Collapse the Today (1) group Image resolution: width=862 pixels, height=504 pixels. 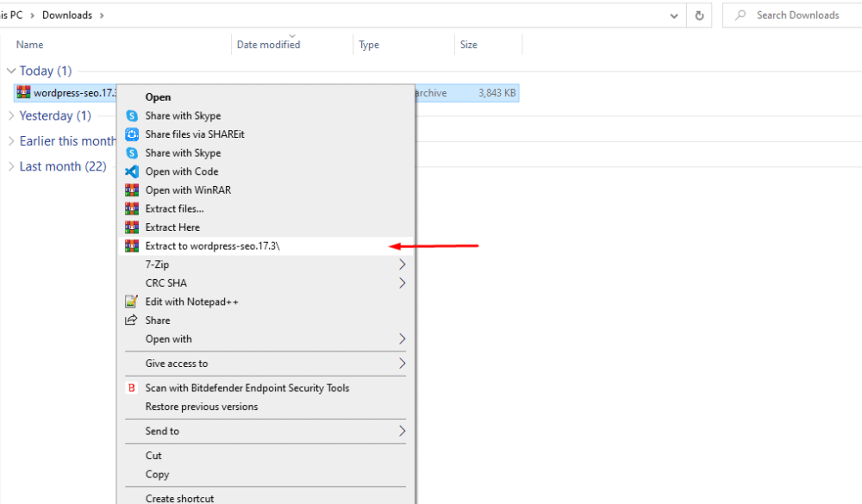[11, 71]
